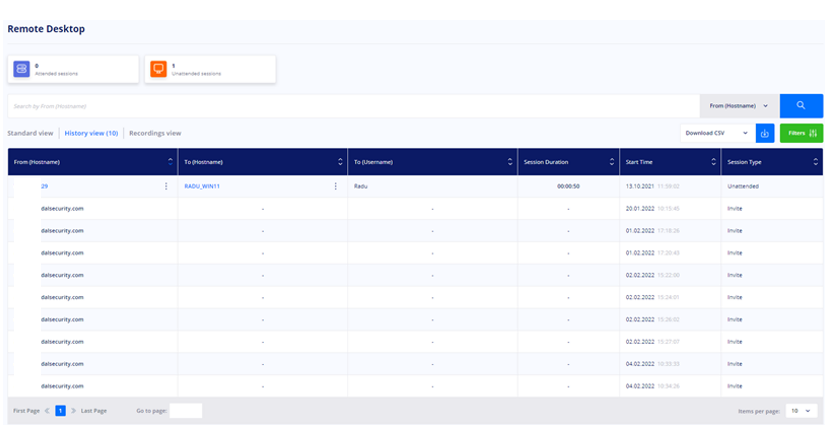The width and height of the screenshot is (829, 436).
Task: Click the duration value 00:00:50
Action: (568, 186)
